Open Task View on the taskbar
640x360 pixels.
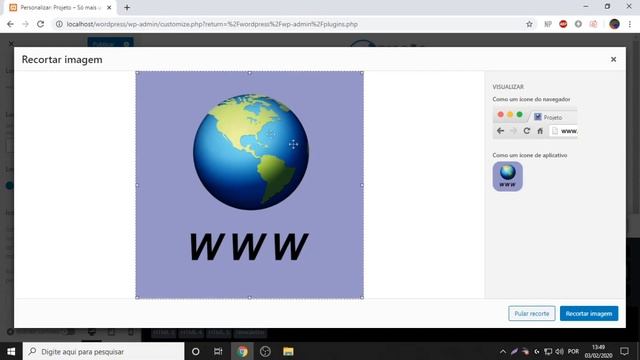218,351
